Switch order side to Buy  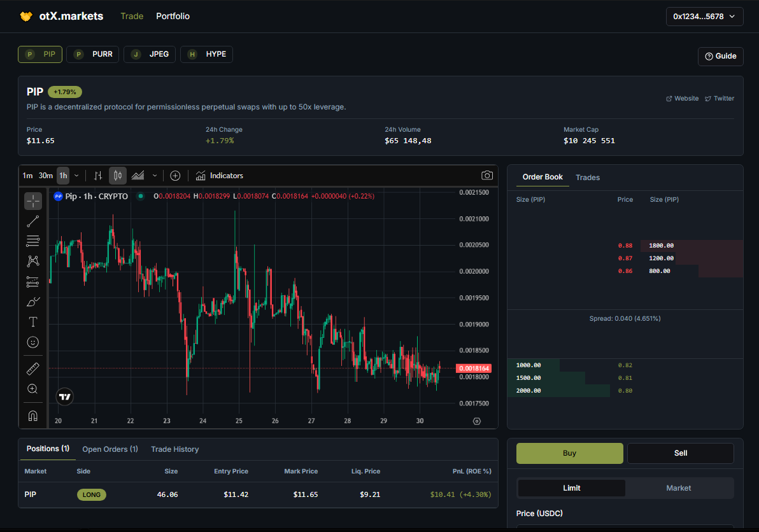(x=570, y=453)
